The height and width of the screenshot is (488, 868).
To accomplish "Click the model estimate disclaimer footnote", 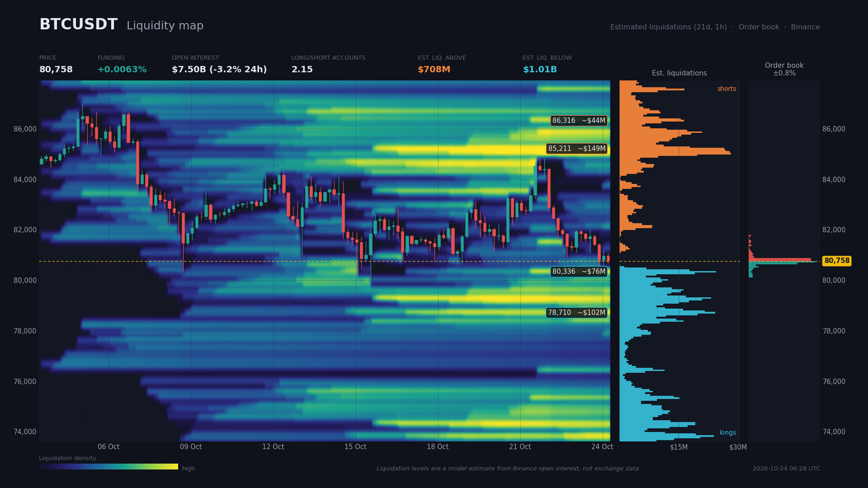I will click(x=508, y=468).
